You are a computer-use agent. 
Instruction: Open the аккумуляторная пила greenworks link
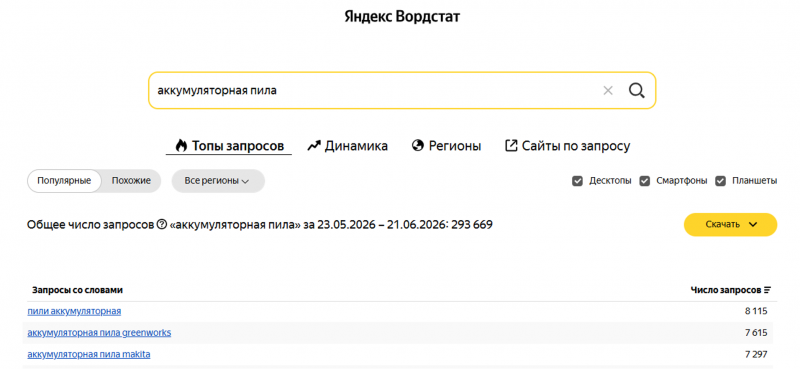click(99, 333)
